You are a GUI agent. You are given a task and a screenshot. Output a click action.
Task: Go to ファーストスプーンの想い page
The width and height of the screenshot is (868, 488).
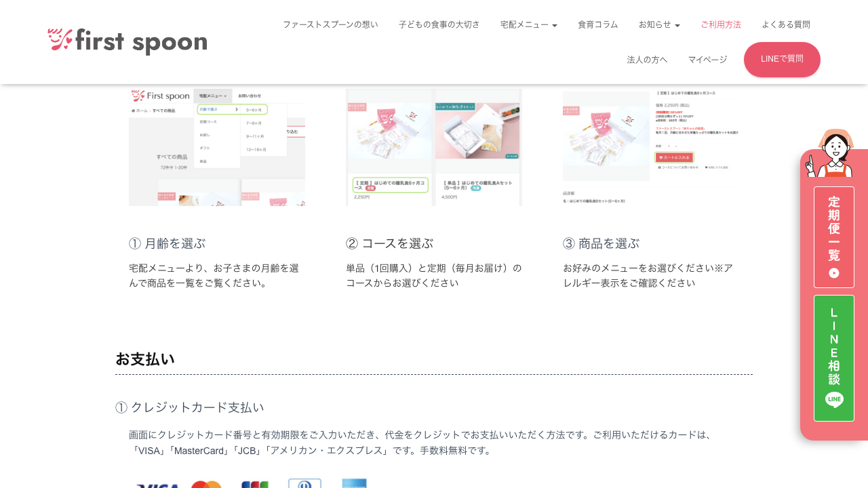click(x=330, y=24)
